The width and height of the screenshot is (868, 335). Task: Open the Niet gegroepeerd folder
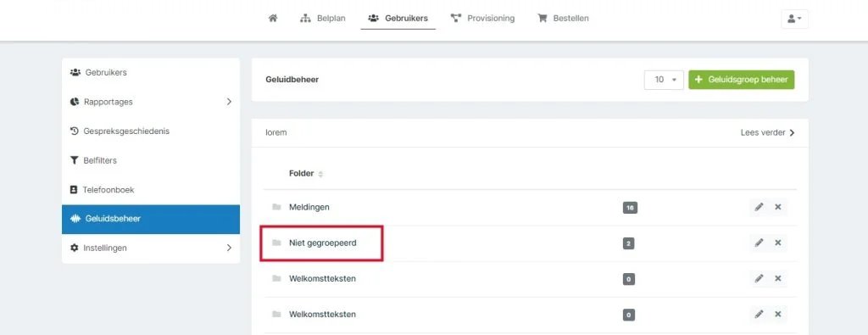[x=323, y=243]
